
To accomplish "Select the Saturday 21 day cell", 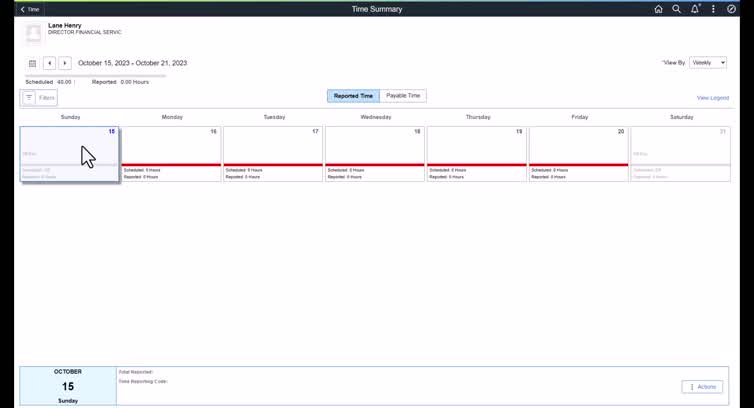I will (681, 154).
